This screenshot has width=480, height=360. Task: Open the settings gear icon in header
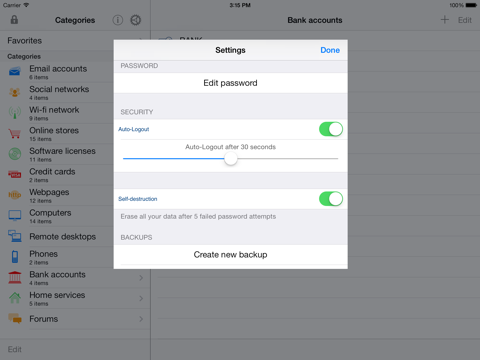(x=135, y=20)
